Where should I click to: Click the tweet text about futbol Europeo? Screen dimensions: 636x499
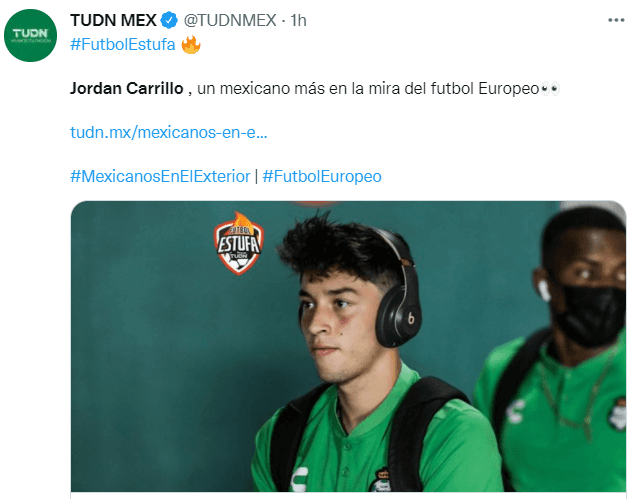coord(315,88)
